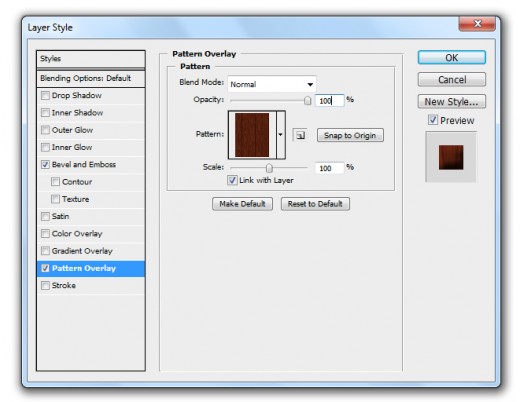Uncheck the Bevel and Emboss checkbox
The width and height of the screenshot is (520, 402).
(x=45, y=164)
